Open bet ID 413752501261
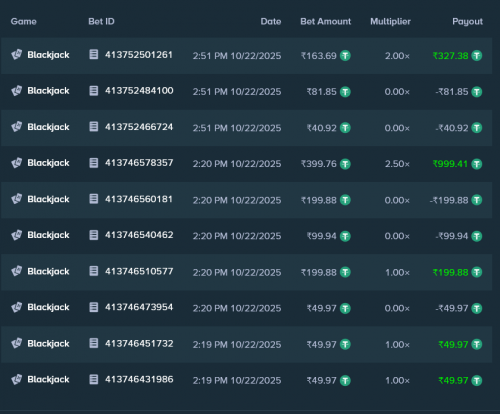 (139, 55)
